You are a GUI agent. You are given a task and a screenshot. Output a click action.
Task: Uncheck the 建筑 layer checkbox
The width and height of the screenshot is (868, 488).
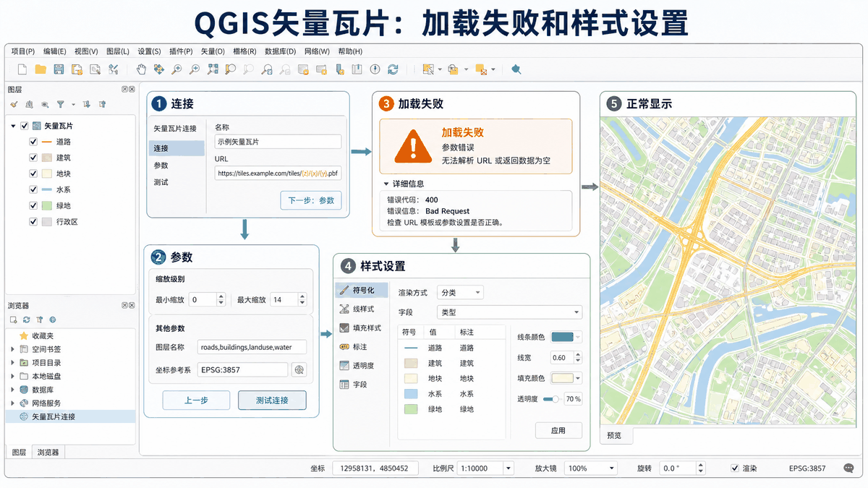point(33,158)
